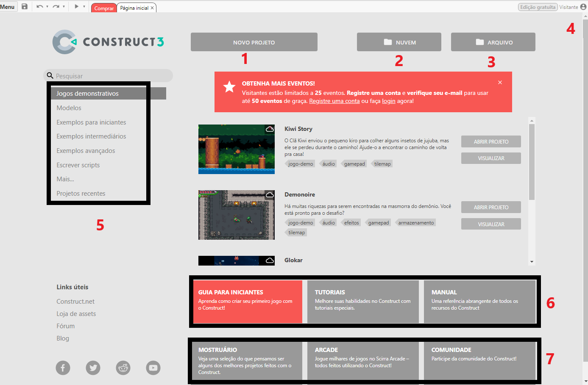Open GUIA PARA INICIANTES card
The width and height of the screenshot is (588, 385).
tap(248, 302)
